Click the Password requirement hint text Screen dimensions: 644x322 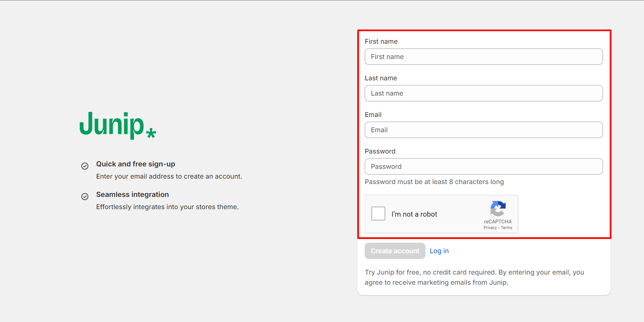434,182
